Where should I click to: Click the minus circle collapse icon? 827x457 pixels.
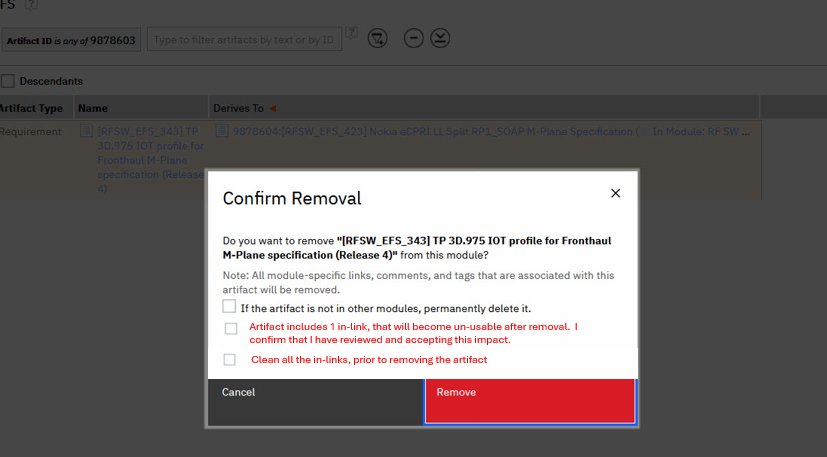[413, 38]
